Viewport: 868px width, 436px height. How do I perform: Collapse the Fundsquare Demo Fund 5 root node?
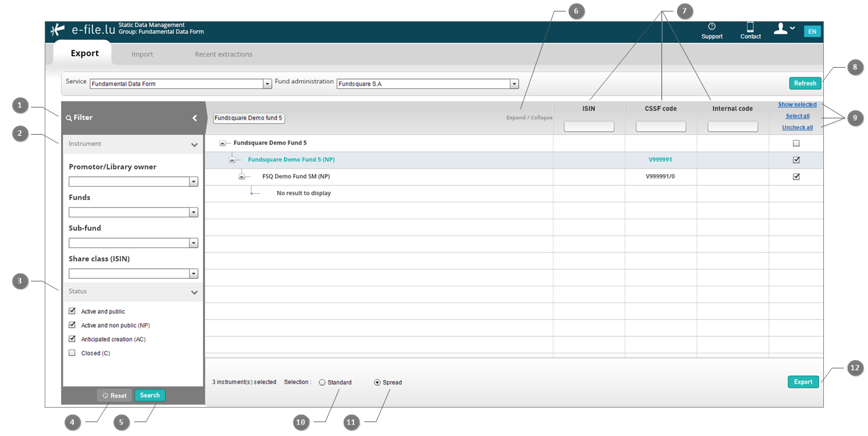[x=222, y=143]
